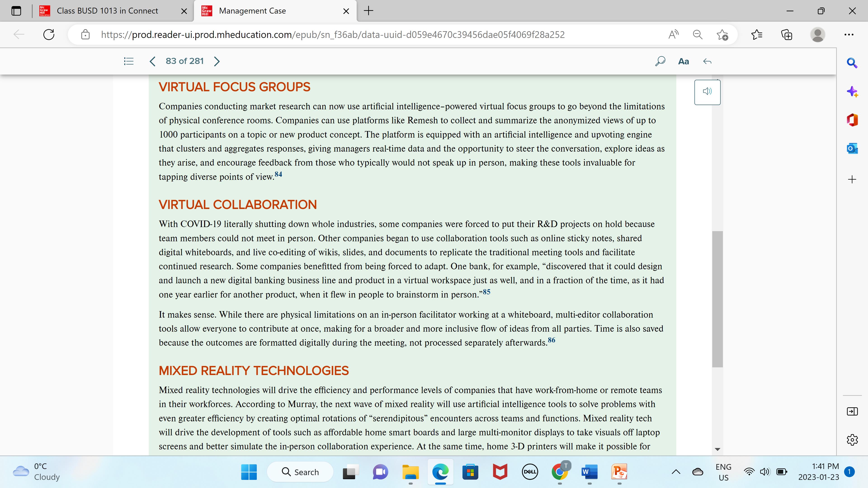Open the reader search magnifier
The width and height of the screenshot is (868, 488).
click(x=660, y=61)
